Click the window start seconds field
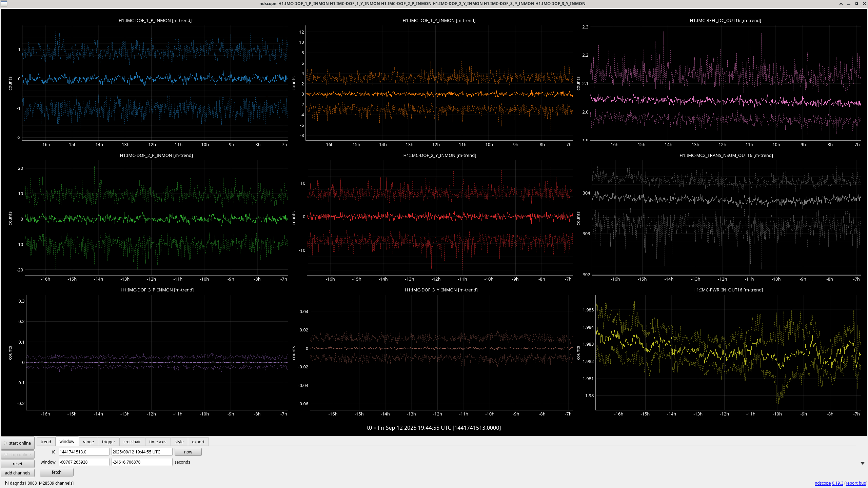The image size is (868, 488). (x=84, y=462)
